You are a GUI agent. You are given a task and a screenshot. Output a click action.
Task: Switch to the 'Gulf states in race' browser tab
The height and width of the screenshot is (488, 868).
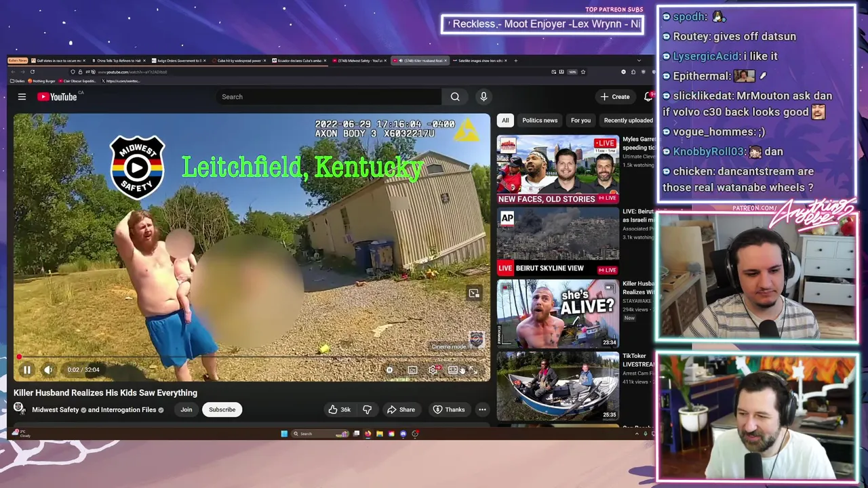click(x=58, y=60)
